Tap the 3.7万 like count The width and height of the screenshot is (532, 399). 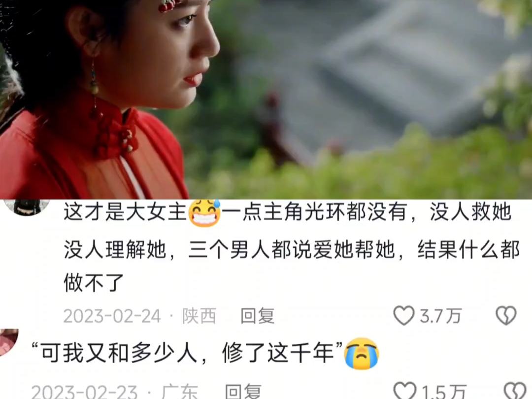click(x=441, y=316)
